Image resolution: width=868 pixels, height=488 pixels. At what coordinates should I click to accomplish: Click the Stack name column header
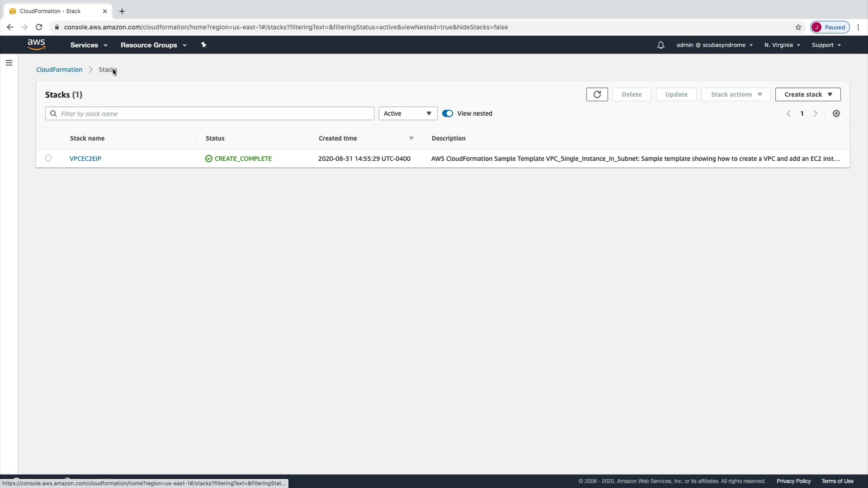pyautogui.click(x=87, y=138)
